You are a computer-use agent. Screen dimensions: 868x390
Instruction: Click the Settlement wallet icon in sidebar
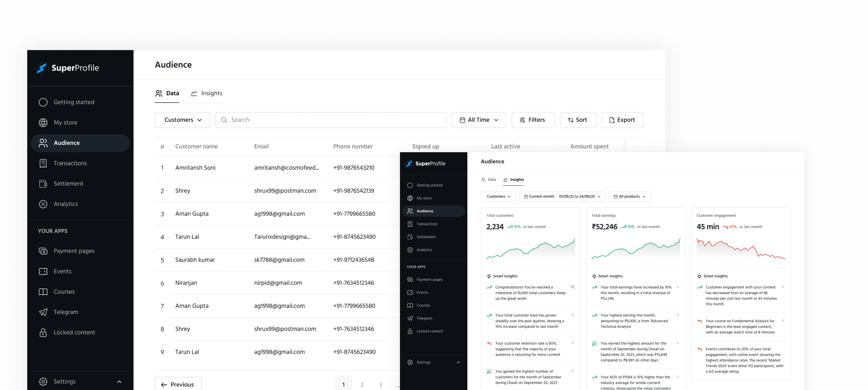[x=43, y=184]
